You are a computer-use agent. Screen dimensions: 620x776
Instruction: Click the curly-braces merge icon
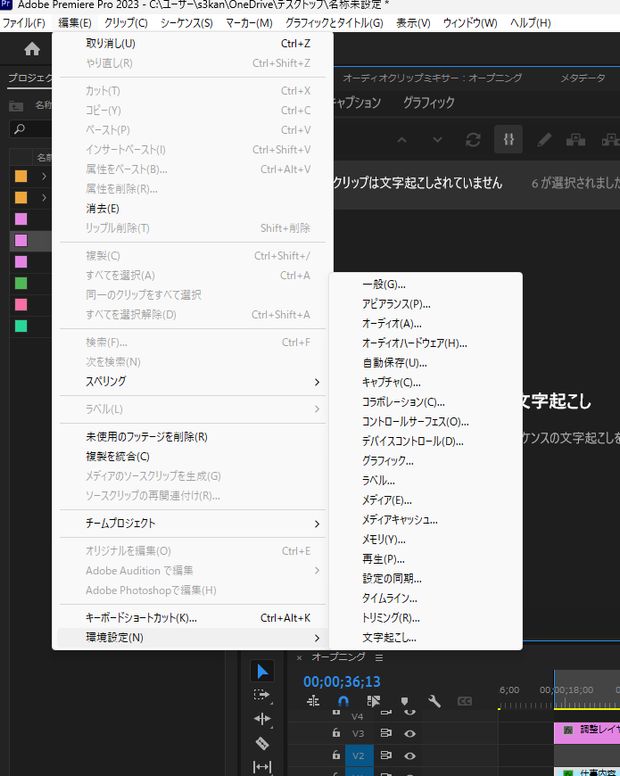(x=508, y=140)
